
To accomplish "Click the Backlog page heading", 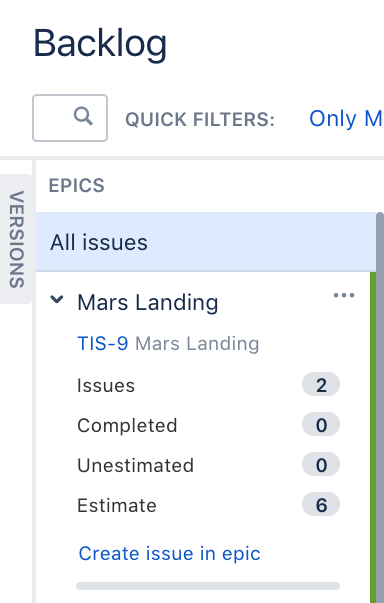I will [x=100, y=44].
